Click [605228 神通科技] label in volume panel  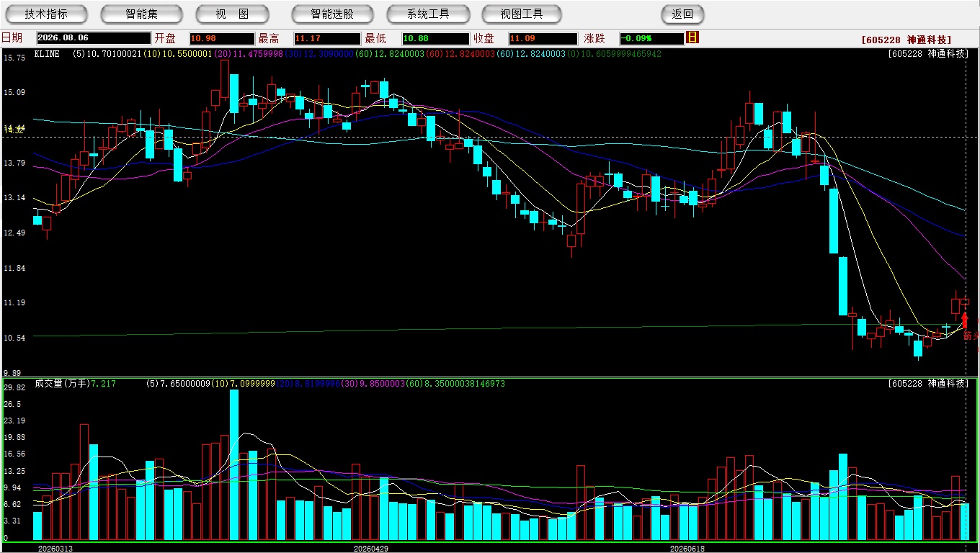pyautogui.click(x=928, y=384)
